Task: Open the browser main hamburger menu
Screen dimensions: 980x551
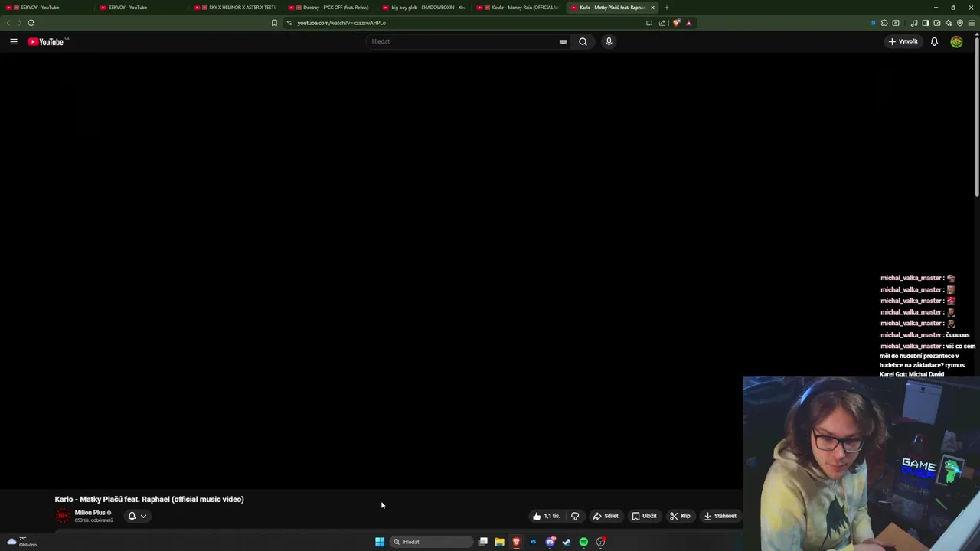Action: tap(972, 23)
